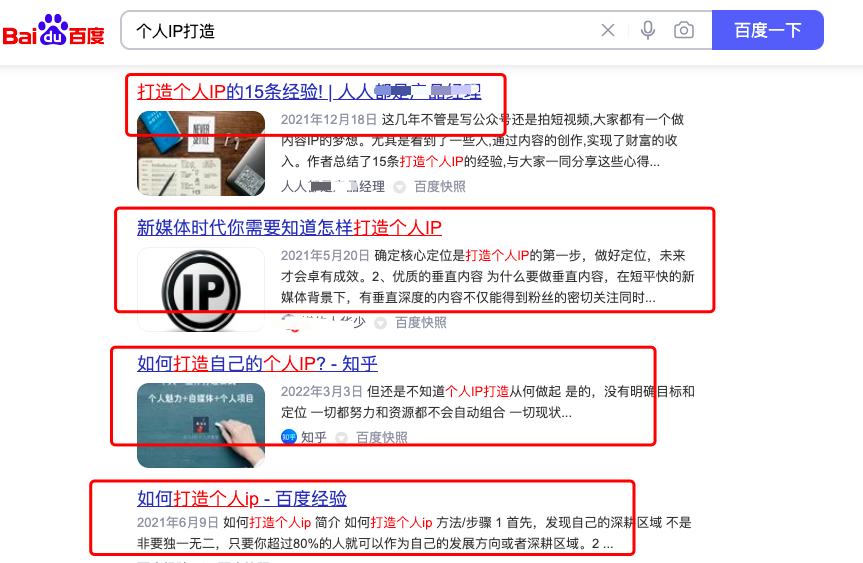Expand the source dropdown icon next to 知乎
The image size is (863, 563).
[342, 438]
